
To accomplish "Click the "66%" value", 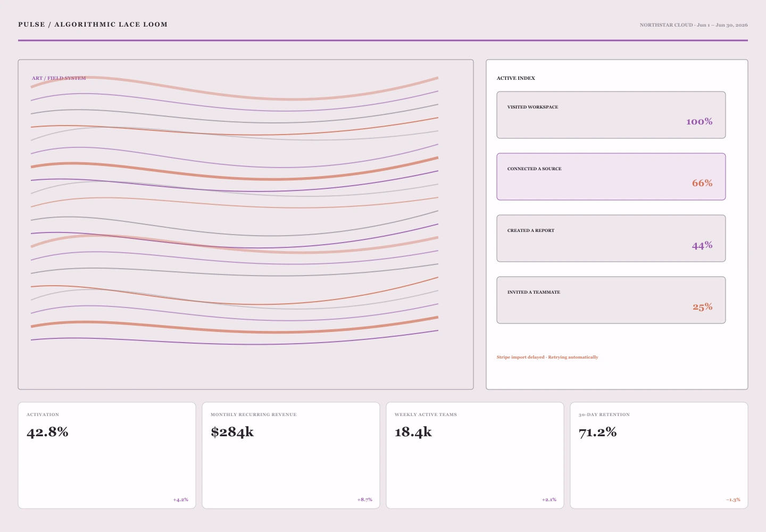I will click(x=702, y=183).
